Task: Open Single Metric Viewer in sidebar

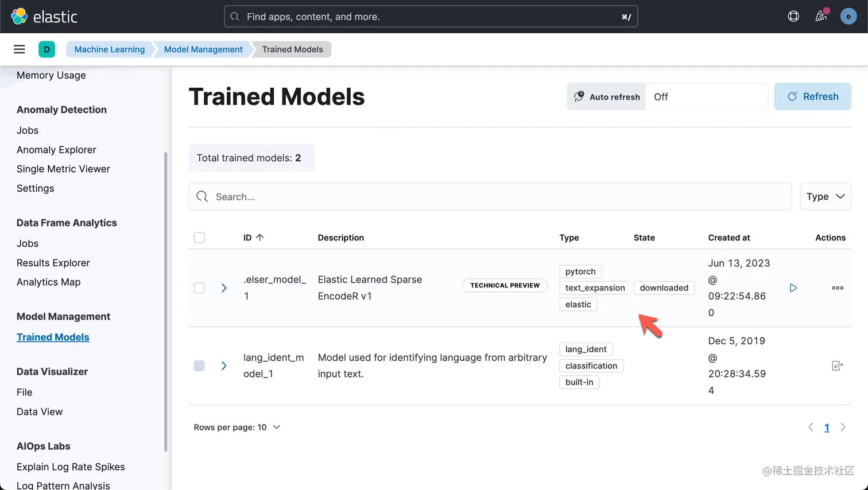Action: 63,169
